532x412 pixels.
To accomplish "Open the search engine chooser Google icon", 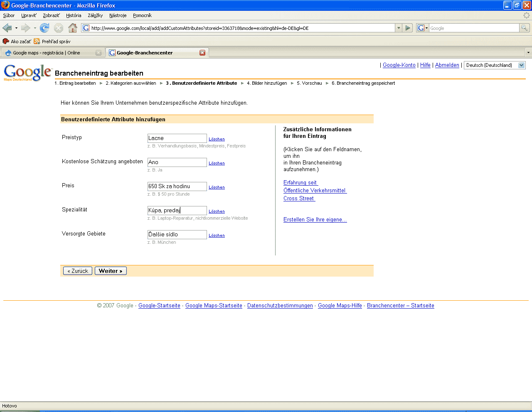I will 423,28.
